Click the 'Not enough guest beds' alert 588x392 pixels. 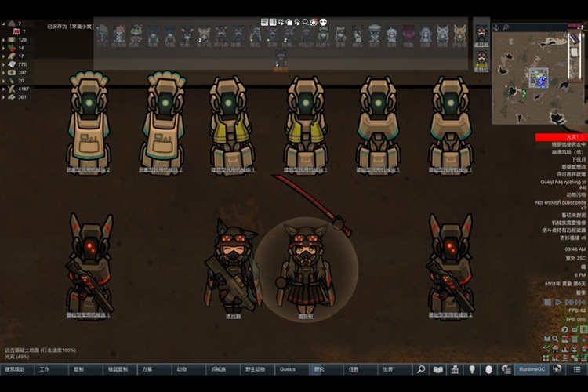pyautogui.click(x=560, y=202)
